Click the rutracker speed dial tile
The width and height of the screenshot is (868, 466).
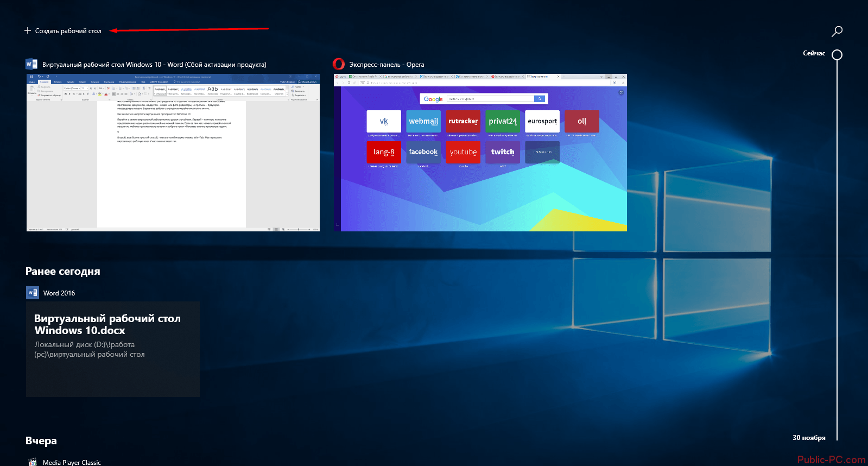pyautogui.click(x=463, y=121)
